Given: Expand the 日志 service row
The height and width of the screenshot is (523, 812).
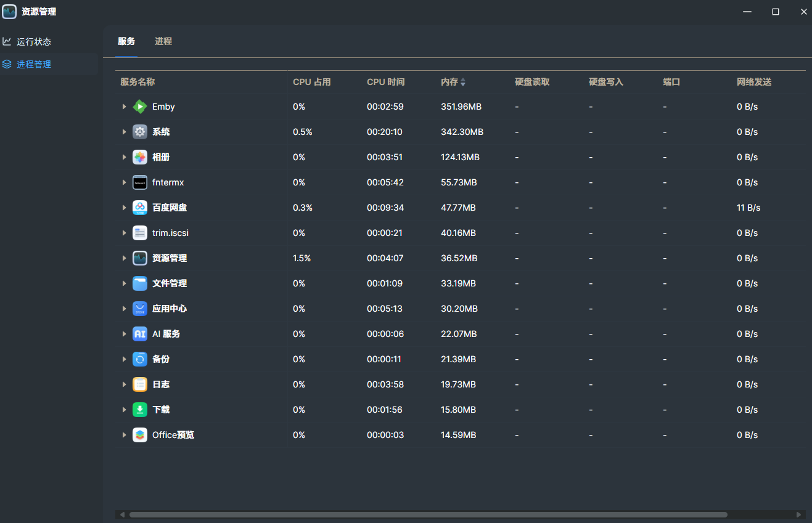Looking at the screenshot, I should coord(124,384).
